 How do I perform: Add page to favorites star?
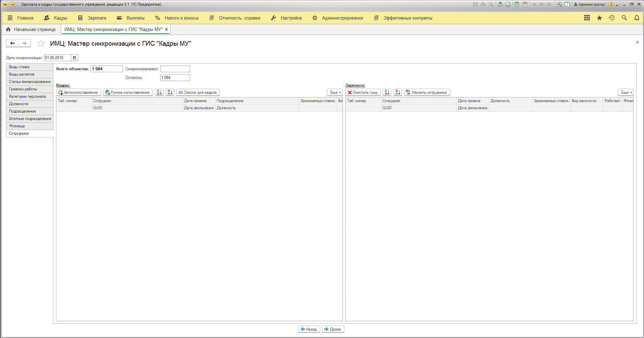click(41, 43)
